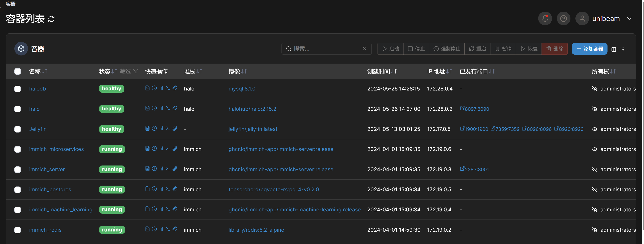Open console icon for immich_redis

click(x=168, y=229)
